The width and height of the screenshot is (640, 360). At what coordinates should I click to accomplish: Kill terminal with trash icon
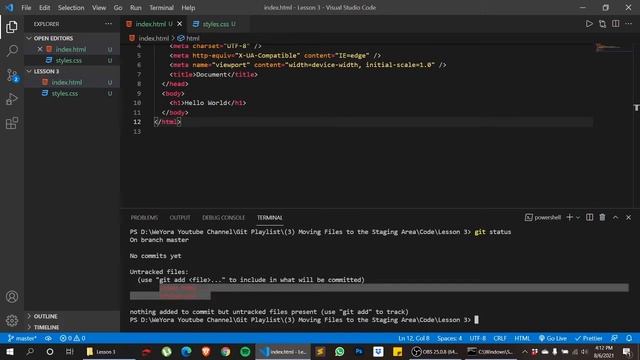tap(602, 217)
